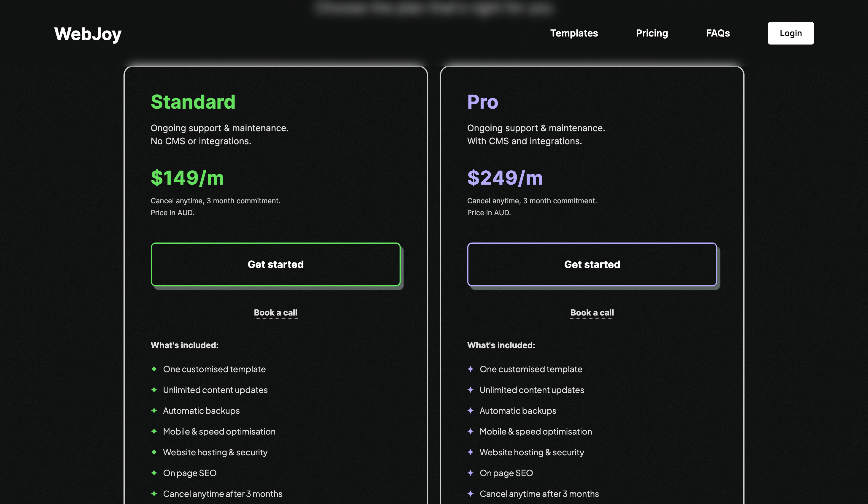Click Standard card's "On page SEO" text
The height and width of the screenshot is (504, 868).
(190, 473)
